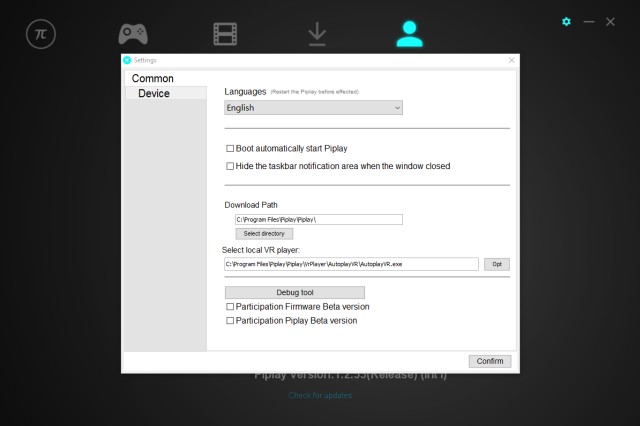
Task: Check Participation Piplay Beta version
Action: pyautogui.click(x=230, y=321)
